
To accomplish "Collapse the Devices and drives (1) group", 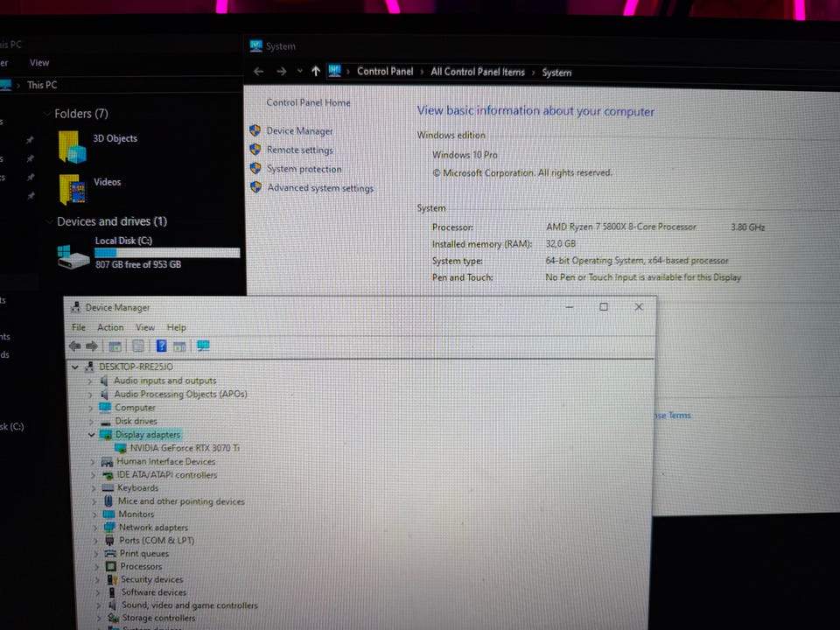I will point(50,221).
